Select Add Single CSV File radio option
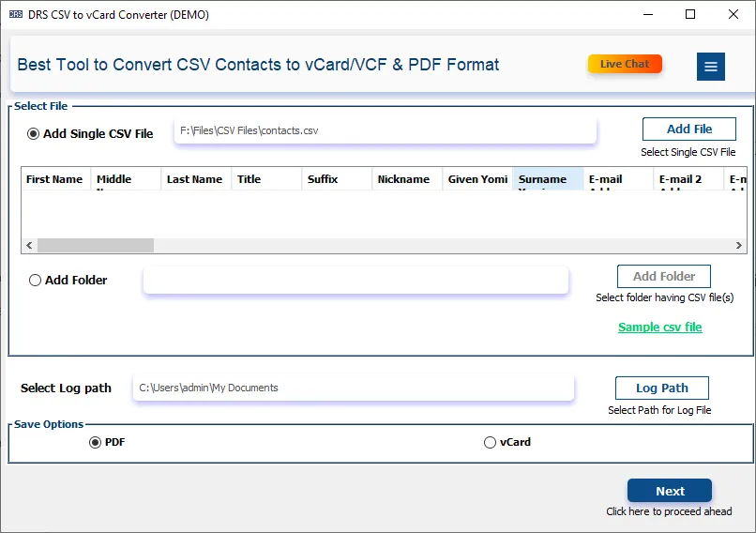Screen dimensions: 756x533 tap(33, 133)
